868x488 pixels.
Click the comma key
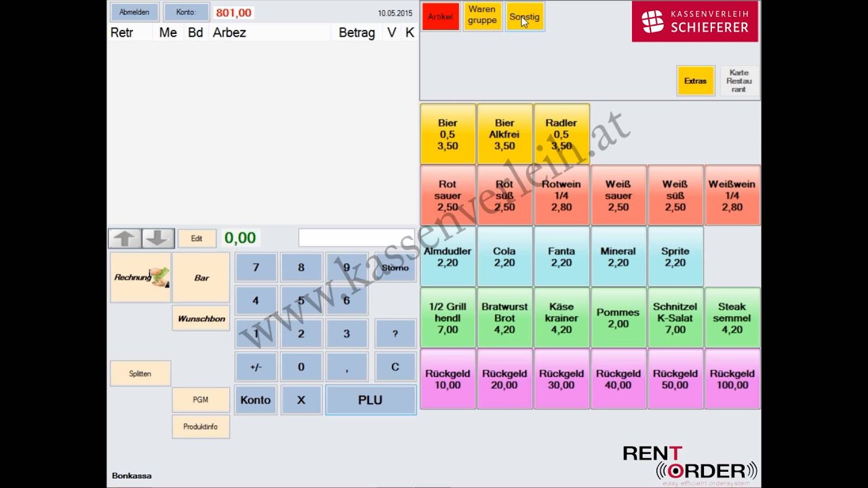(347, 367)
